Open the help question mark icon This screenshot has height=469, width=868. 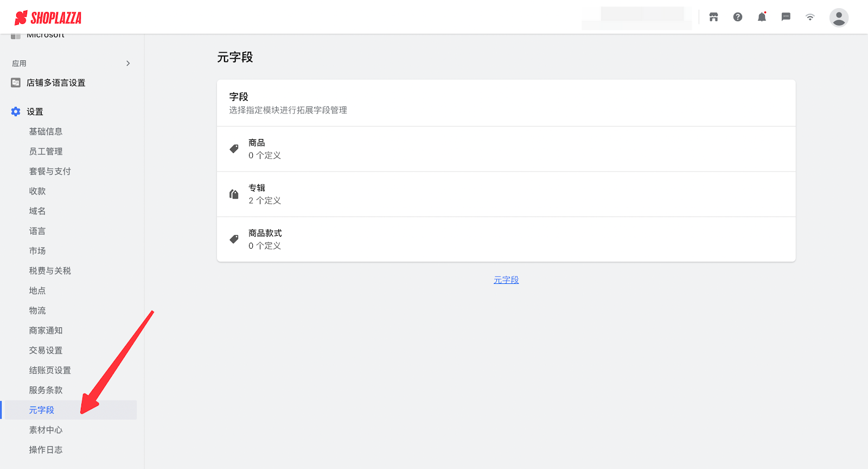pyautogui.click(x=738, y=17)
